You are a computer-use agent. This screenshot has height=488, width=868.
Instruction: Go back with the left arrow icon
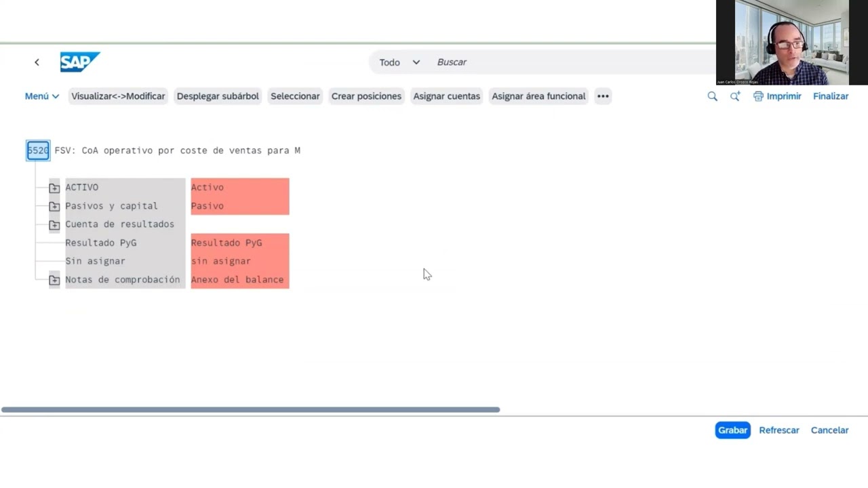[37, 62]
